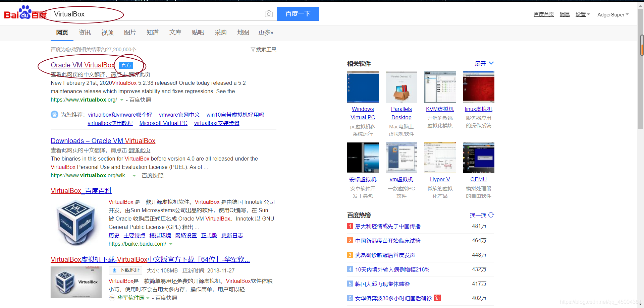Click the search tools filter icon
This screenshot has height=308, width=644.
[x=253, y=49]
